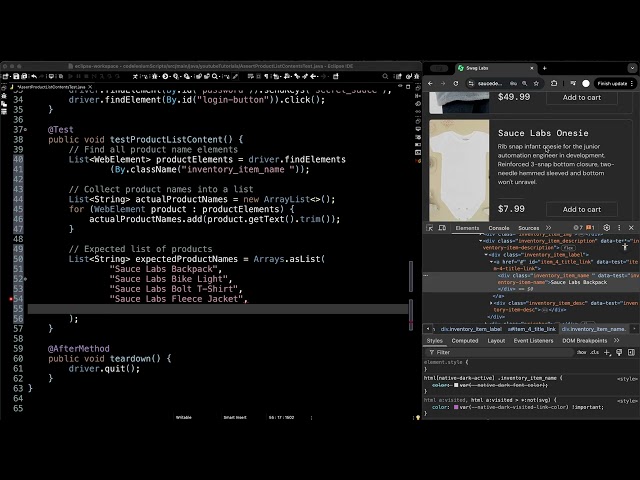
Task: Click the a#item_4_title_link breadcrumb
Action: (x=531, y=329)
